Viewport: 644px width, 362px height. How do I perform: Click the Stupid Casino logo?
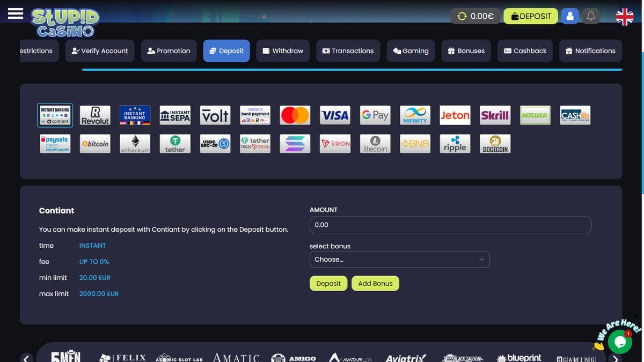(x=65, y=23)
